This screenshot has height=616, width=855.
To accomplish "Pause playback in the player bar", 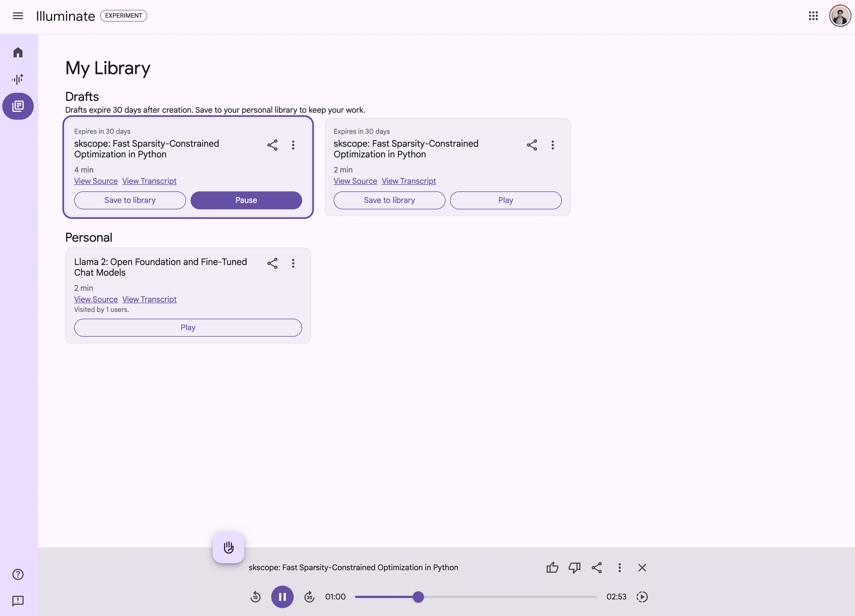I will pos(282,597).
